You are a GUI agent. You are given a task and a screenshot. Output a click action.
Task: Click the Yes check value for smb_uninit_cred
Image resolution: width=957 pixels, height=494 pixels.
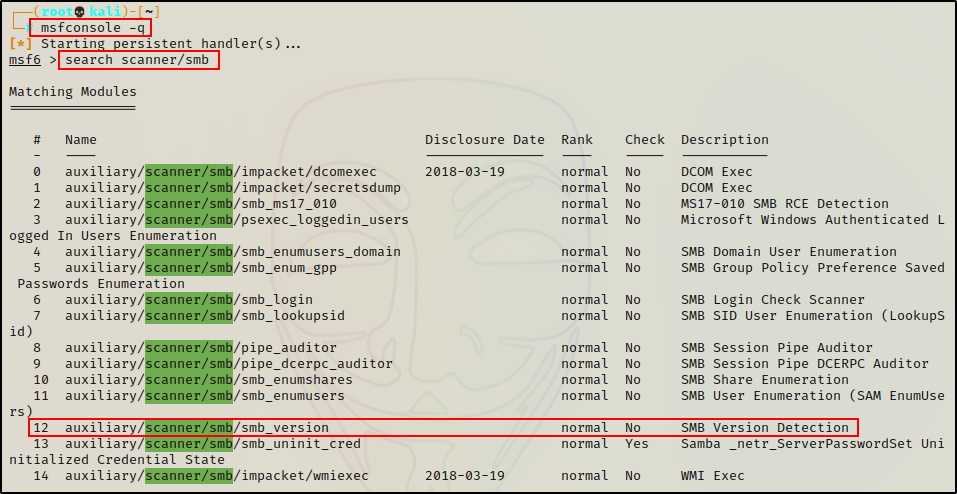coord(637,444)
